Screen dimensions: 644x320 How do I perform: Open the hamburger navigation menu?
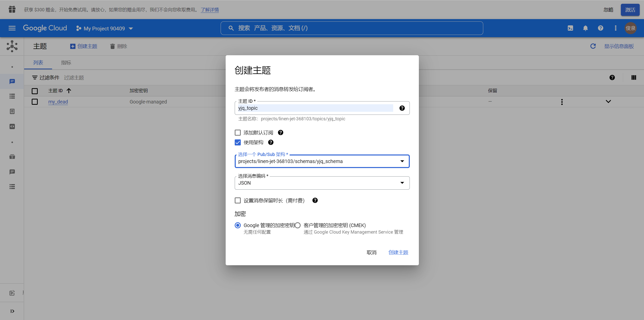[12, 28]
